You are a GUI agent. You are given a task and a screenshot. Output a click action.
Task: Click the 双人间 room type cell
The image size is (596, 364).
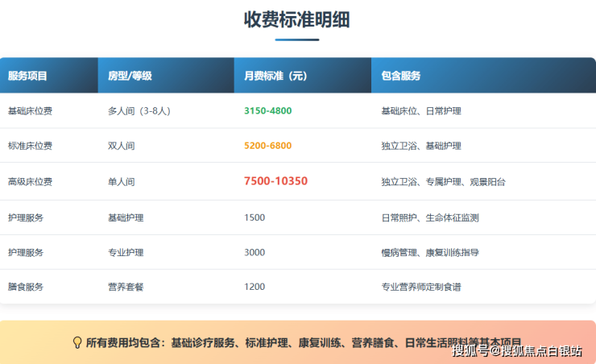[121, 146]
